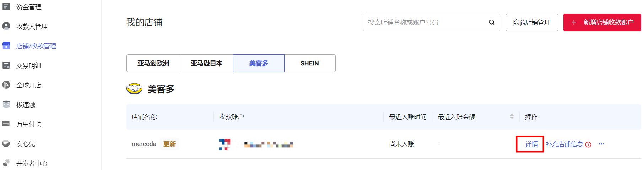Click the info icon beside 补充店铺信息
Viewport: 644px width, 170px height.
coord(588,144)
